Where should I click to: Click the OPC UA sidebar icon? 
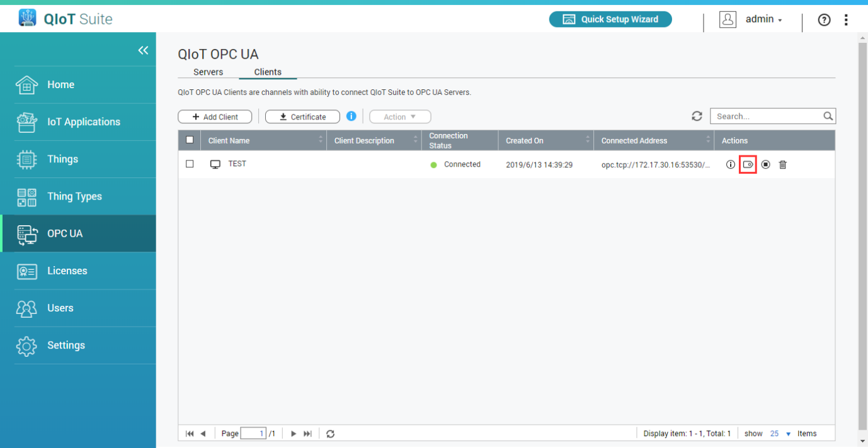pos(26,234)
